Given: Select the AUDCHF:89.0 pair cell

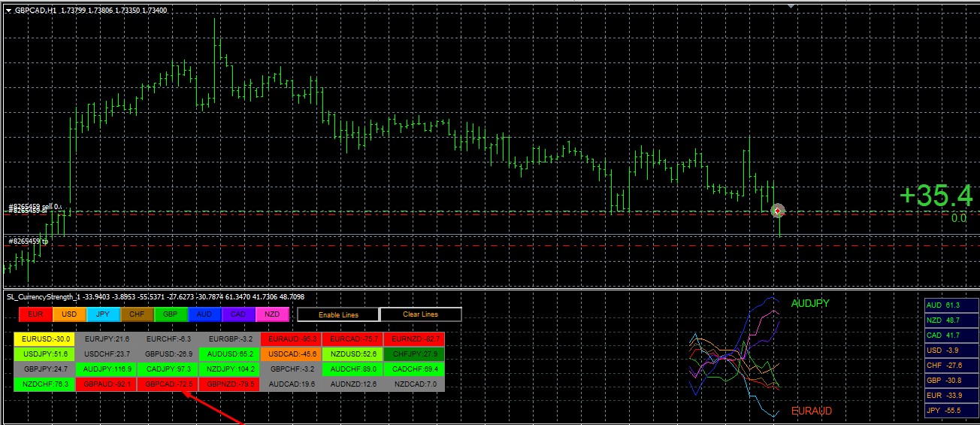Looking at the screenshot, I should tap(352, 369).
